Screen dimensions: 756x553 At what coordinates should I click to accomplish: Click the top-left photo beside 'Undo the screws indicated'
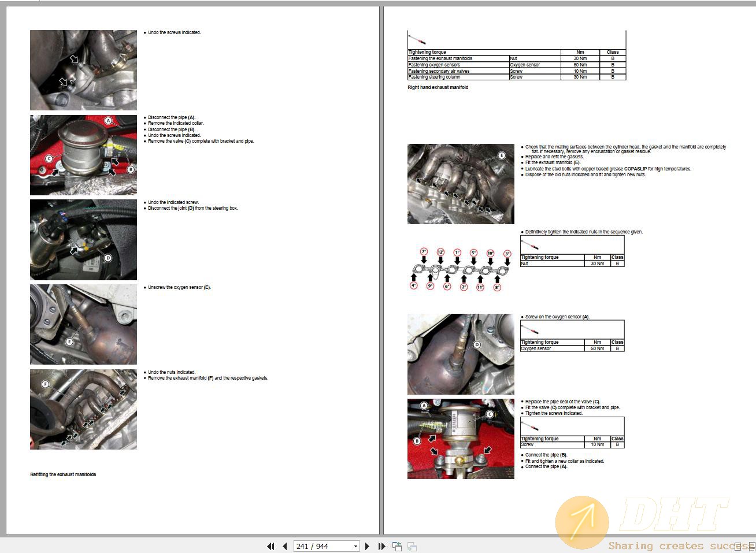(83, 70)
